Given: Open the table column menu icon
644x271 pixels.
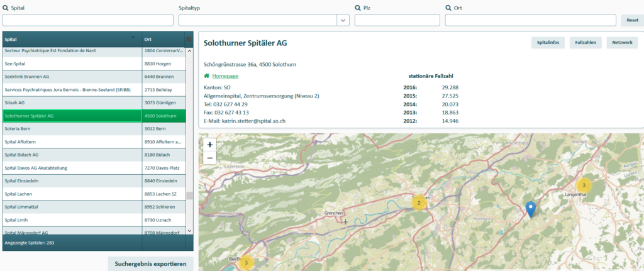Looking at the screenshot, I should tap(189, 39).
